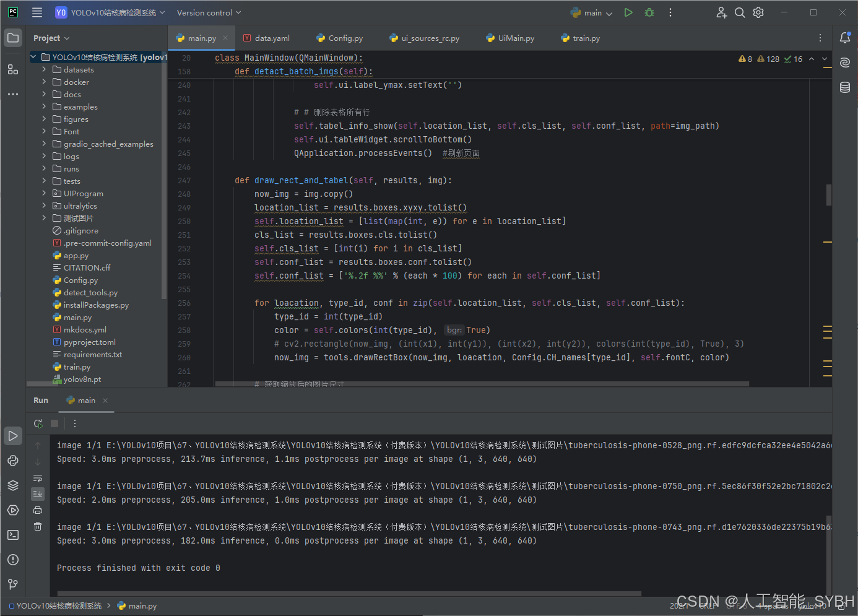The image size is (858, 616).
Task: Select yolov8n.pt file in project tree
Action: coord(82,379)
